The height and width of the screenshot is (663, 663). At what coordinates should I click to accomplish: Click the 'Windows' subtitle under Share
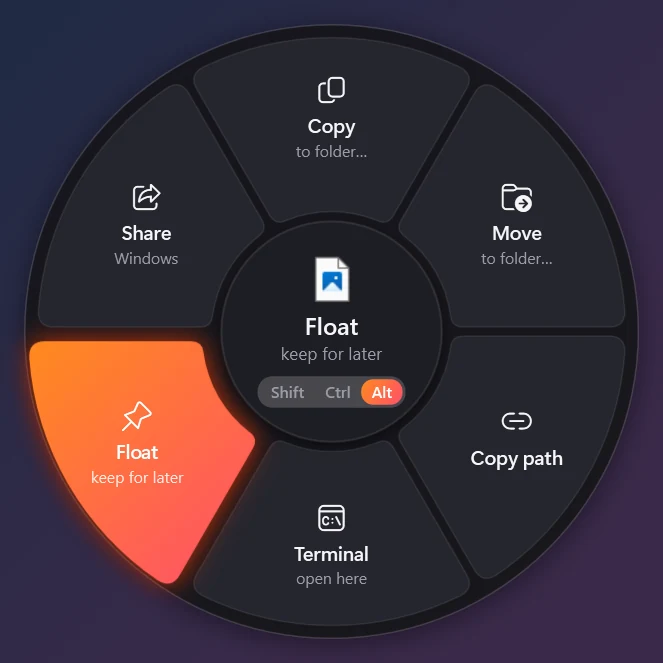coord(146,259)
